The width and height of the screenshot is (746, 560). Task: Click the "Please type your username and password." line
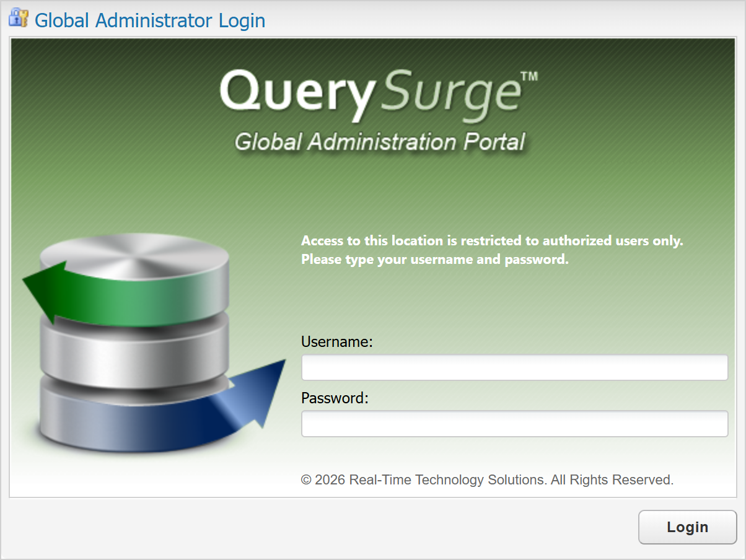point(435,260)
